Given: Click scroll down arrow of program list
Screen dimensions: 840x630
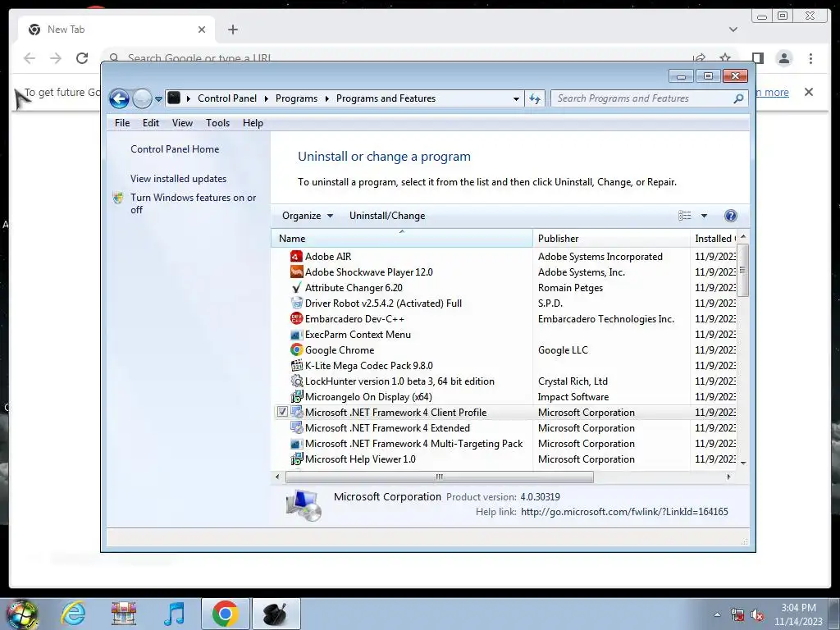Looking at the screenshot, I should coord(743,463).
